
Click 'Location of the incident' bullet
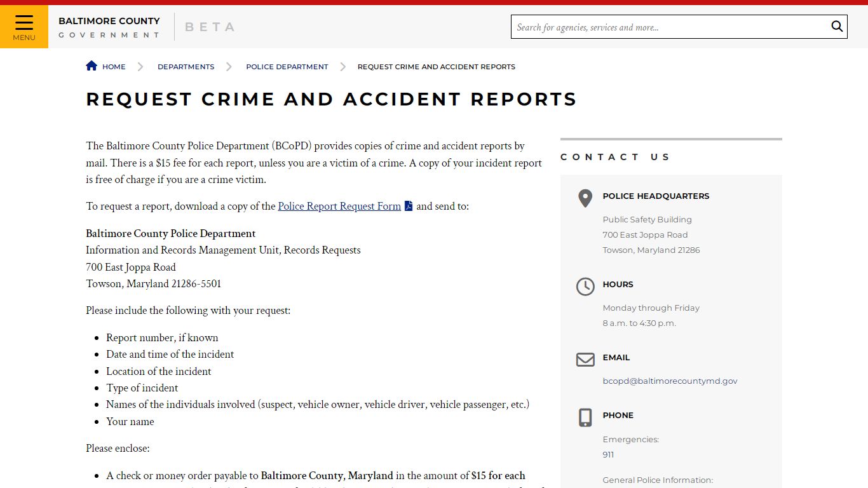[x=159, y=371]
